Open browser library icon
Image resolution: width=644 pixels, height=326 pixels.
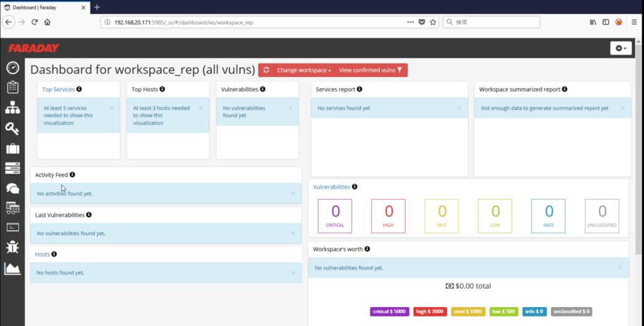[593, 22]
